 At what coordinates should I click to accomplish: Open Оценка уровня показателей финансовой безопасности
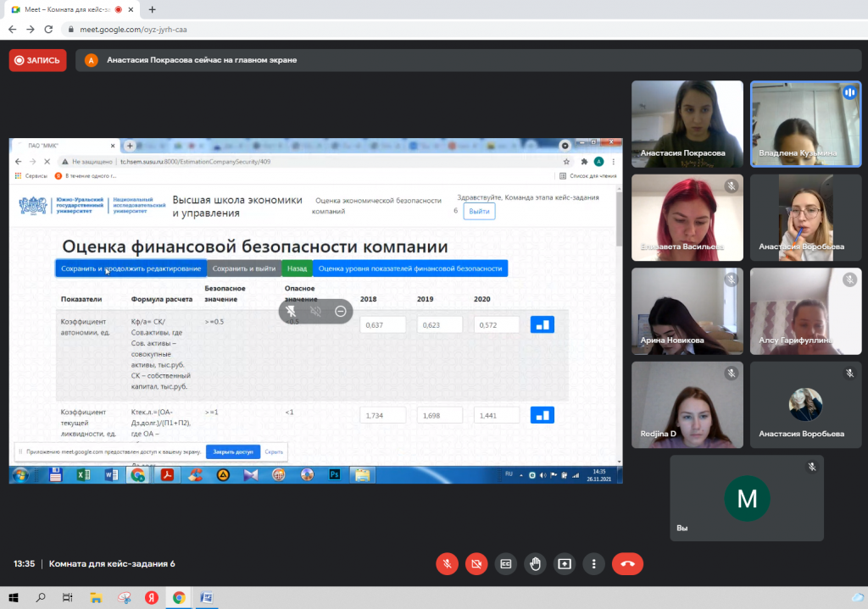coord(410,269)
